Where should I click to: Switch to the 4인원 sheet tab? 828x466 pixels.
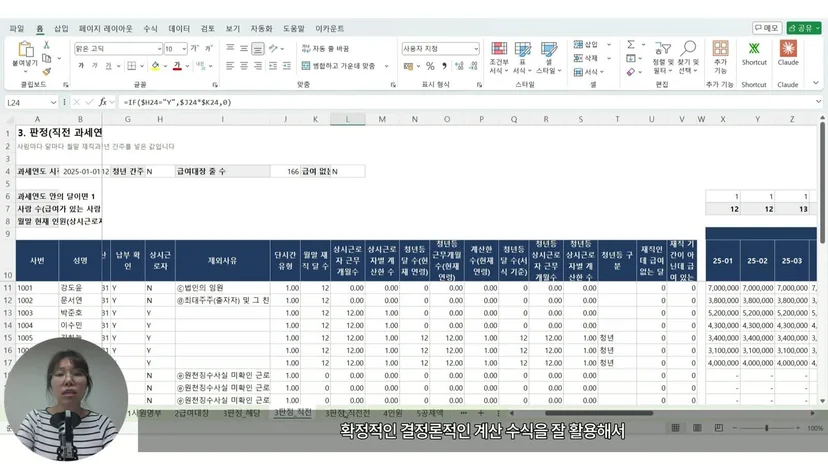coord(393,413)
